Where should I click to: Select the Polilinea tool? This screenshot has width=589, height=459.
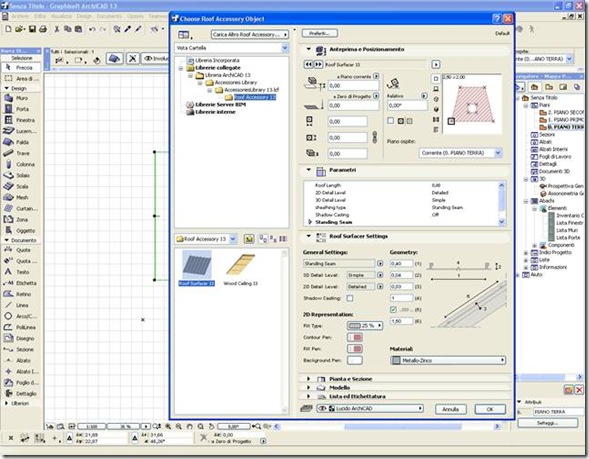[x=21, y=327]
